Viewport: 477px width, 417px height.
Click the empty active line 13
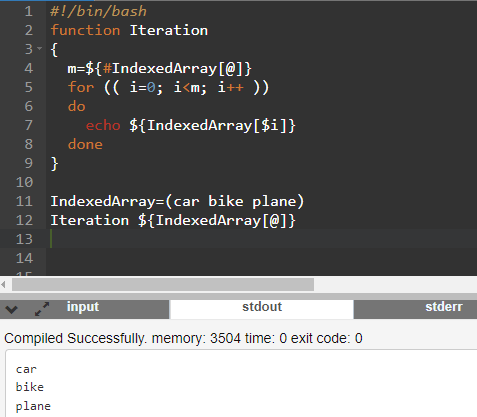pos(261,239)
